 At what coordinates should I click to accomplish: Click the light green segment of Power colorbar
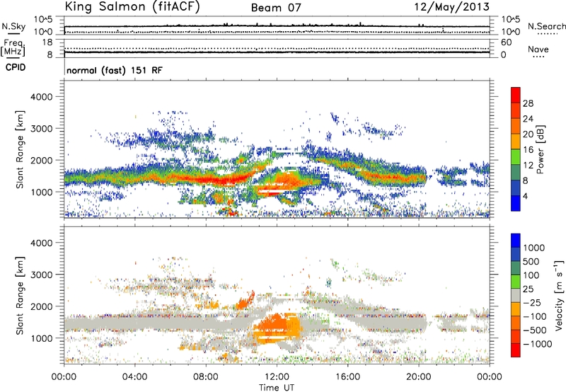tap(516, 156)
